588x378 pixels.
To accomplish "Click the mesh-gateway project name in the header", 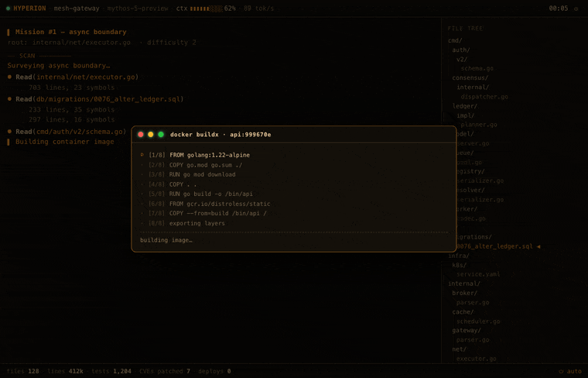I will click(77, 9).
